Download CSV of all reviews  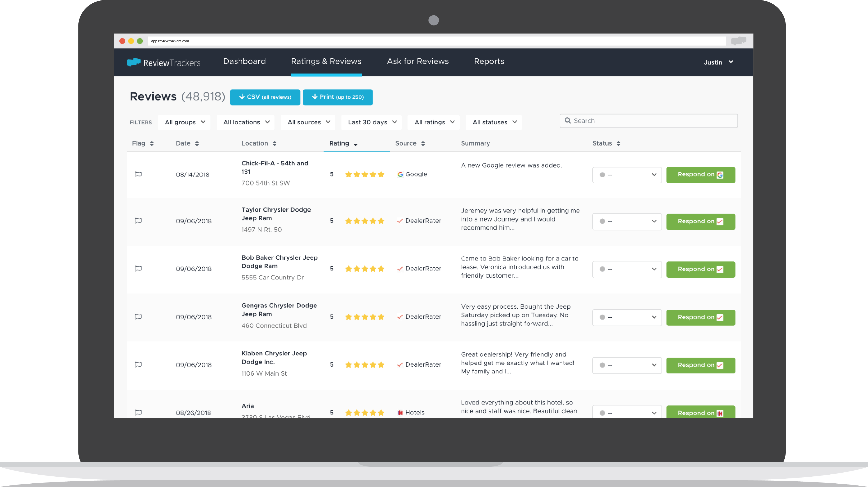(265, 97)
